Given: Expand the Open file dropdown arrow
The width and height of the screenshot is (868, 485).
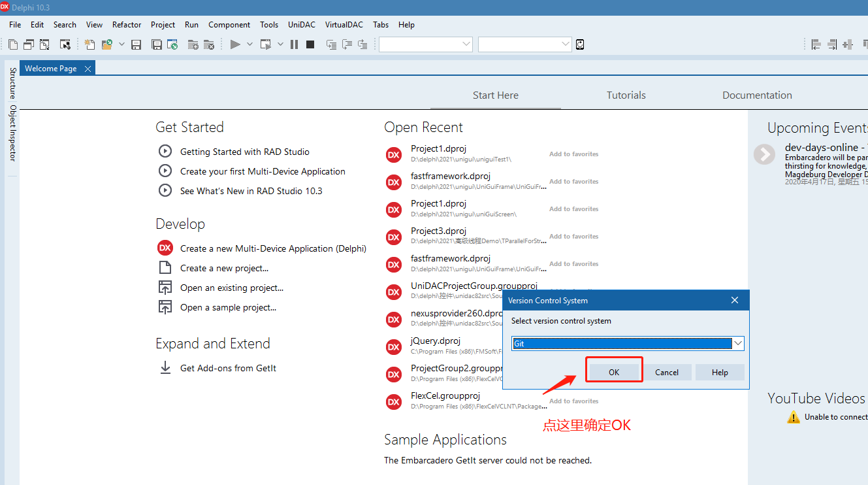Looking at the screenshot, I should (x=121, y=44).
